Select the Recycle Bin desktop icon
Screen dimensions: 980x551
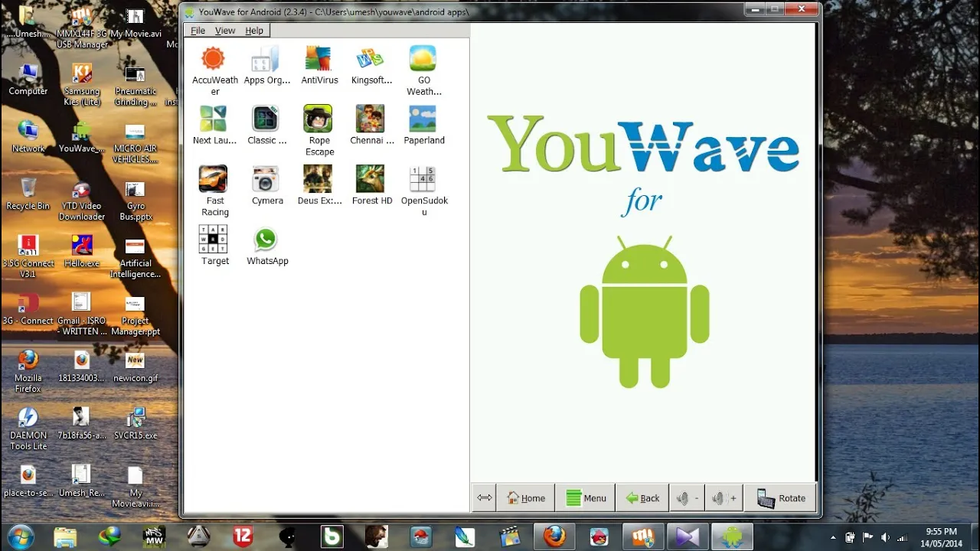(28, 194)
